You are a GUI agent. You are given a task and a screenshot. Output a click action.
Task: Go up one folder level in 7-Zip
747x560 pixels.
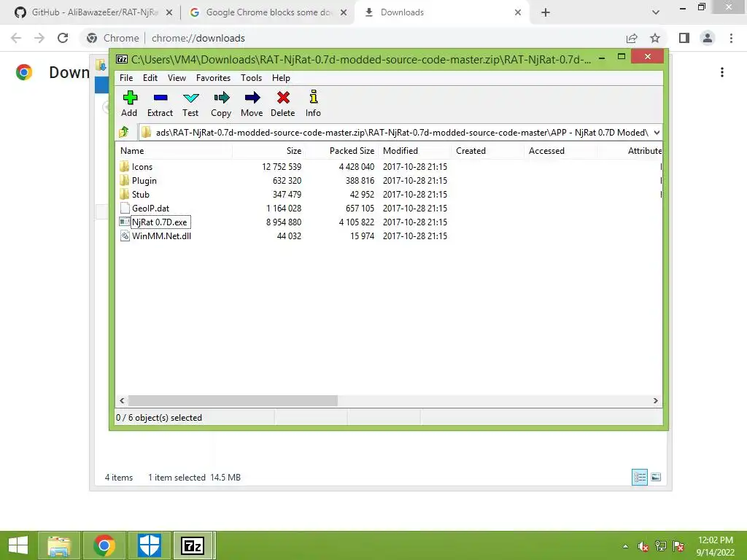coord(124,132)
